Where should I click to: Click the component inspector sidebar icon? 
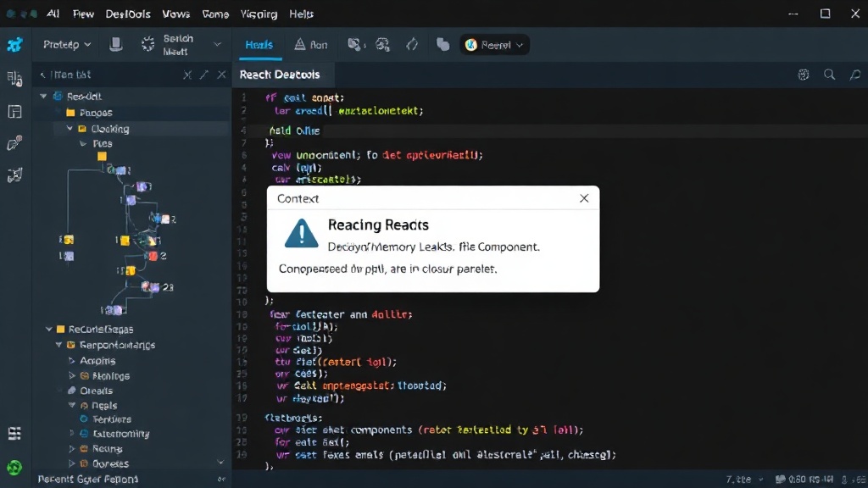tap(15, 175)
